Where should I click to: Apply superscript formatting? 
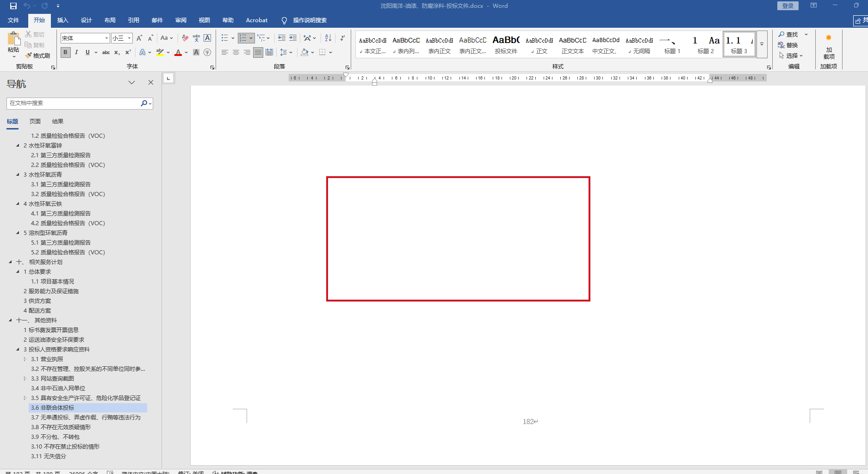128,52
